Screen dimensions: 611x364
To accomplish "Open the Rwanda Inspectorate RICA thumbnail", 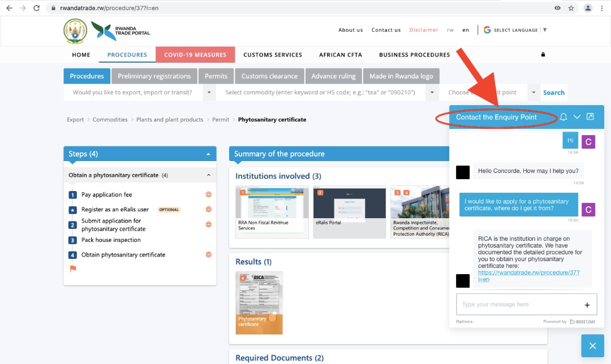I will [420, 212].
